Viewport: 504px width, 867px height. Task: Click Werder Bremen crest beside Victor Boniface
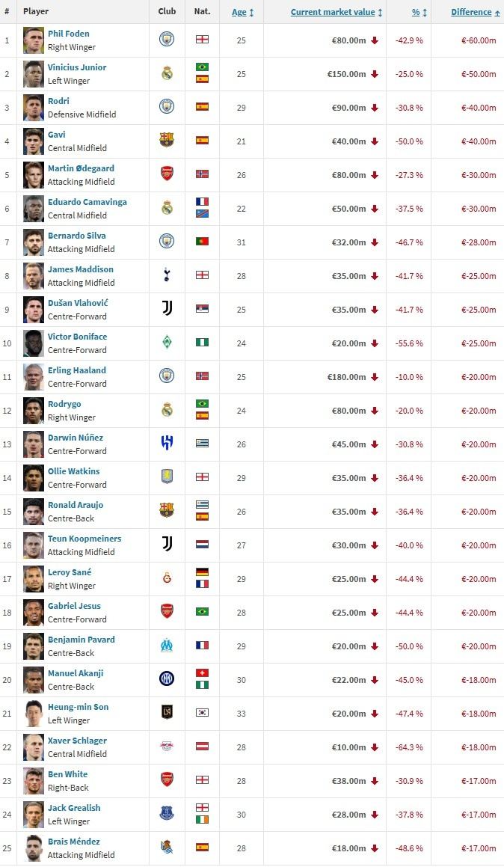(167, 343)
